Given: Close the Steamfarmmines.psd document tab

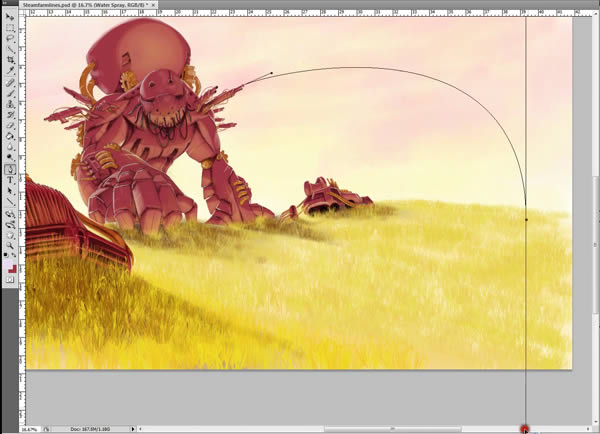Looking at the screenshot, I should 153,5.
